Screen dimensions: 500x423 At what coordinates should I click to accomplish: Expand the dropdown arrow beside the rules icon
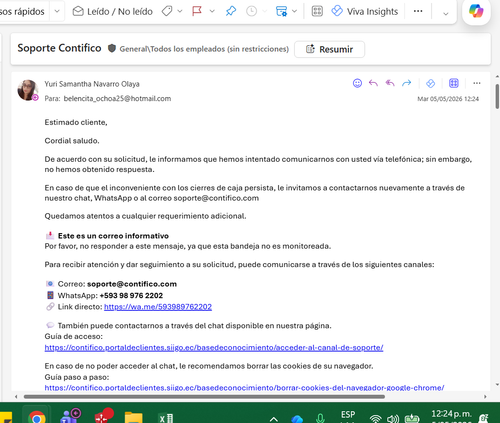294,12
